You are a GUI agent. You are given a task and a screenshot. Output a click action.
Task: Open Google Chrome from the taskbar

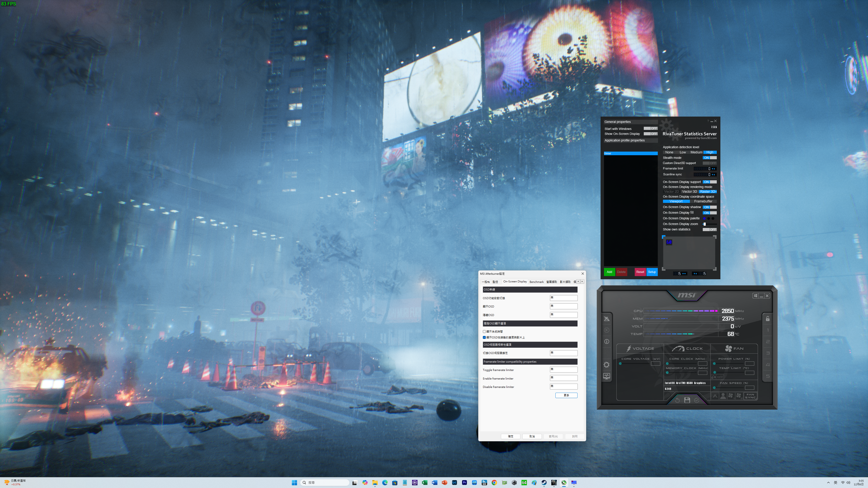click(x=494, y=483)
